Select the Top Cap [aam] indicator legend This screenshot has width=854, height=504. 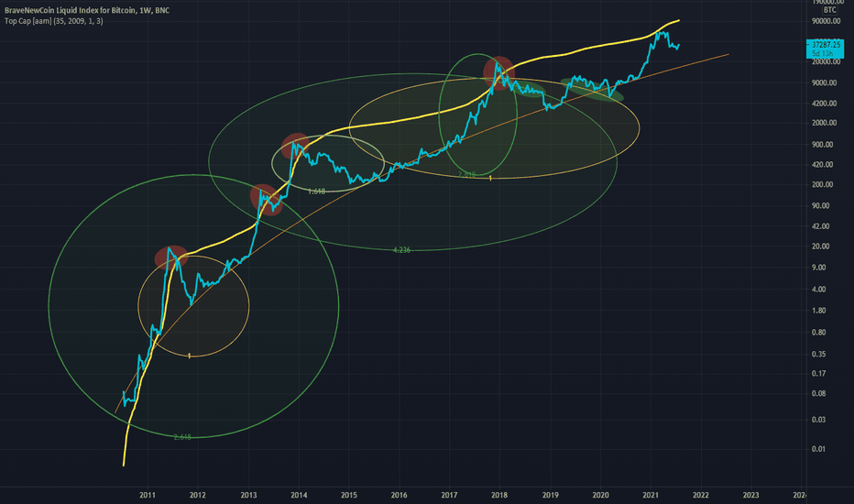(x=53, y=21)
